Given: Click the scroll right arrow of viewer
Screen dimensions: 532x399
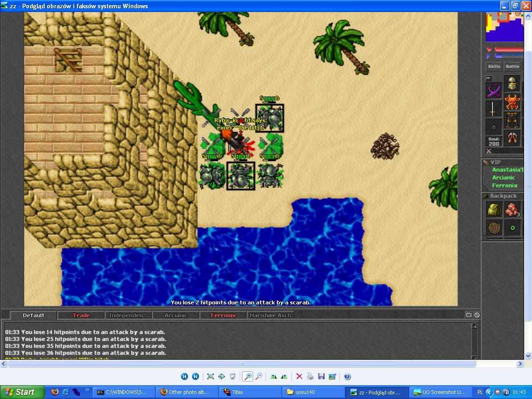Looking at the screenshot, I should (520, 364).
